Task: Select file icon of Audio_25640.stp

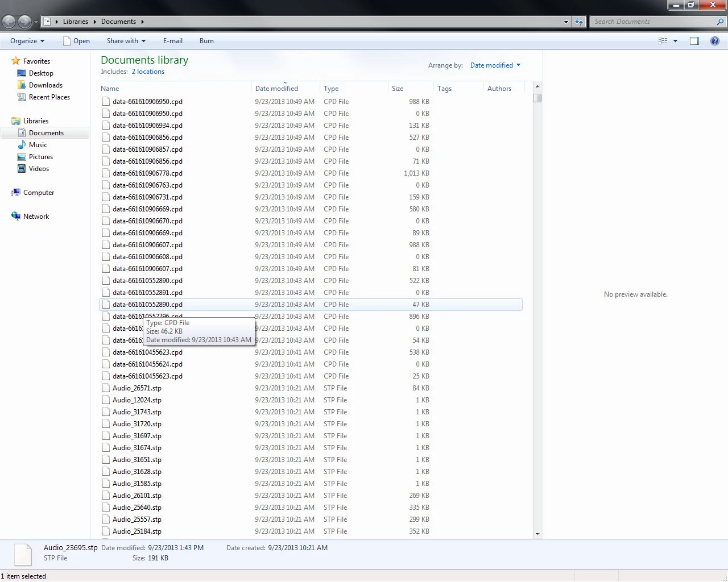Action: pos(106,508)
